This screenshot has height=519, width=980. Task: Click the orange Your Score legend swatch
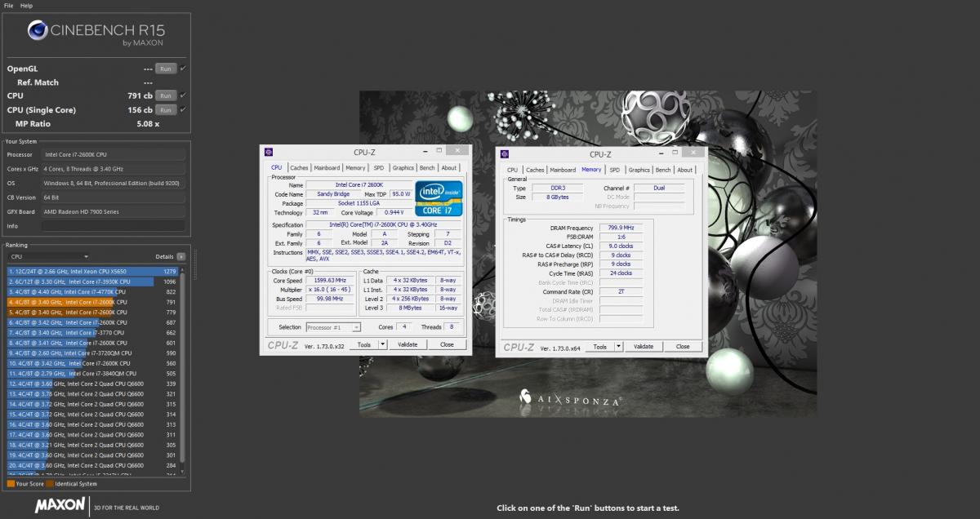tap(10, 484)
